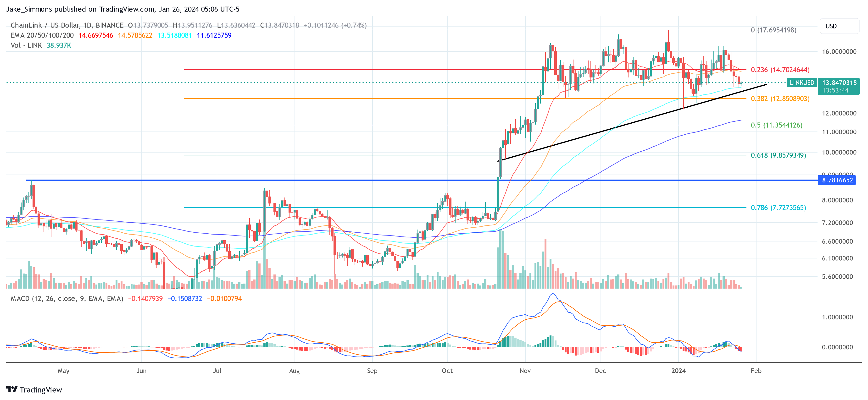Click the Jul label on the time axis
868x400 pixels.
217,371
